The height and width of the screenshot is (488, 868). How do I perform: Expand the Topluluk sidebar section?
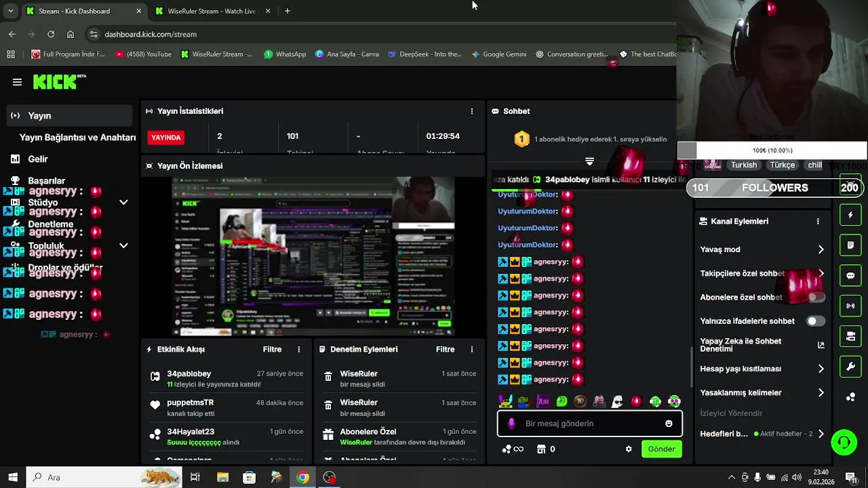[123, 245]
